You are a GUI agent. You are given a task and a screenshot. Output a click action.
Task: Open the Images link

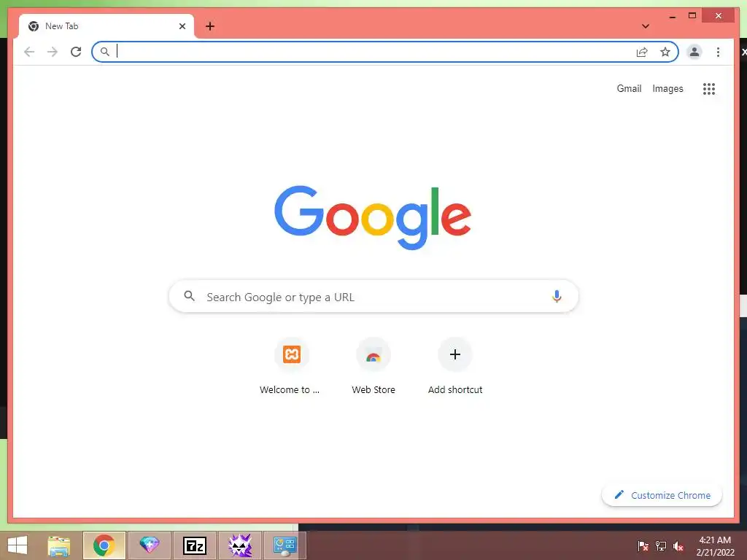pyautogui.click(x=667, y=88)
